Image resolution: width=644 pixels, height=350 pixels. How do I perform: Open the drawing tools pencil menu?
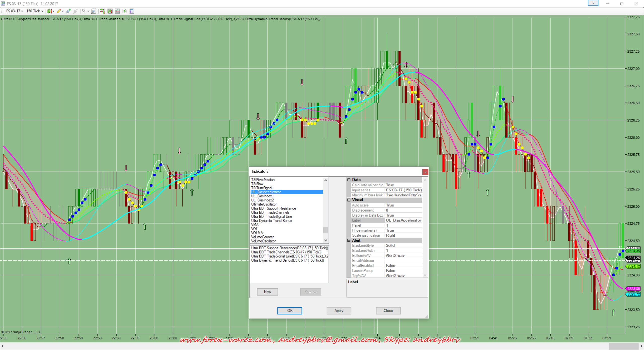60,11
